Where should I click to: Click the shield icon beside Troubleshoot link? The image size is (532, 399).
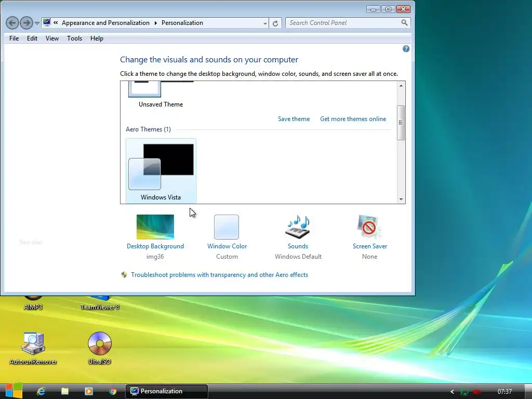(x=124, y=275)
